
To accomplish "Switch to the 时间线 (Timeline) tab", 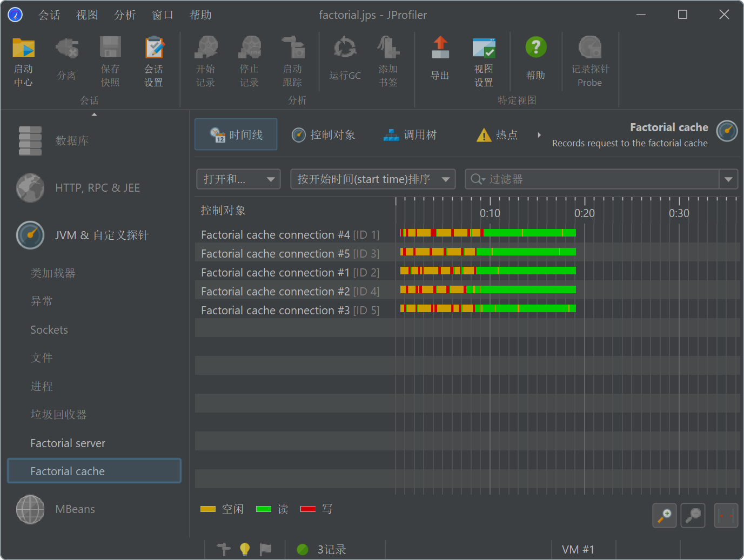I will coord(236,134).
